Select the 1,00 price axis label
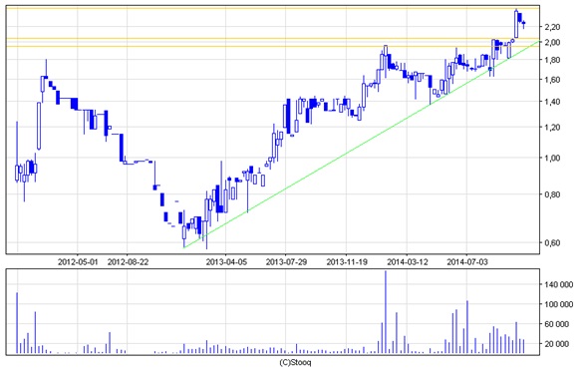Screen dimensions: 588x370 [552, 158]
